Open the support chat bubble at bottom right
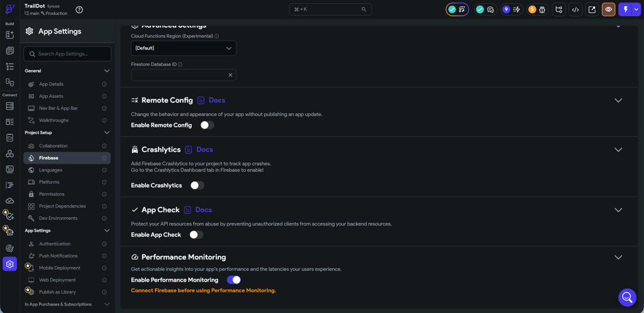Screen dimensions: 644x313 tap(627, 297)
